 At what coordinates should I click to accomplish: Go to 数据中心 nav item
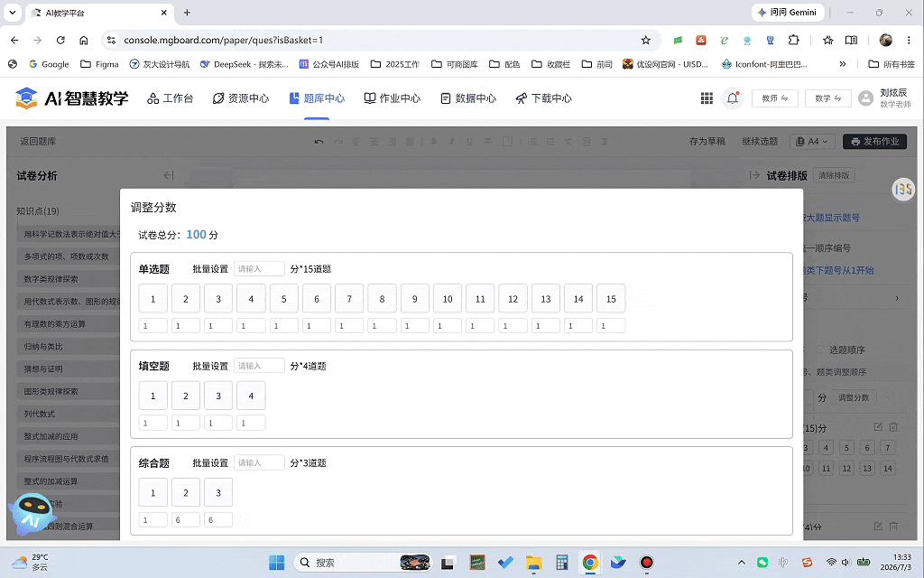[468, 98]
